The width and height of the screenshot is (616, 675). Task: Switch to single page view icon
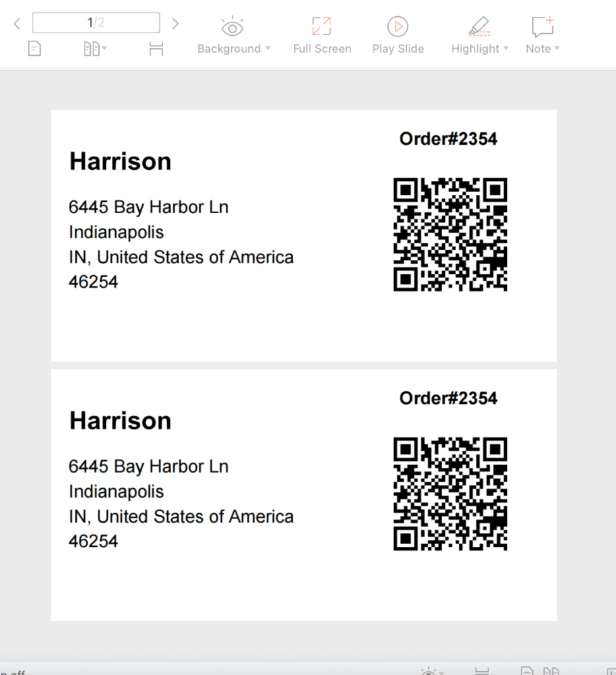point(34,49)
